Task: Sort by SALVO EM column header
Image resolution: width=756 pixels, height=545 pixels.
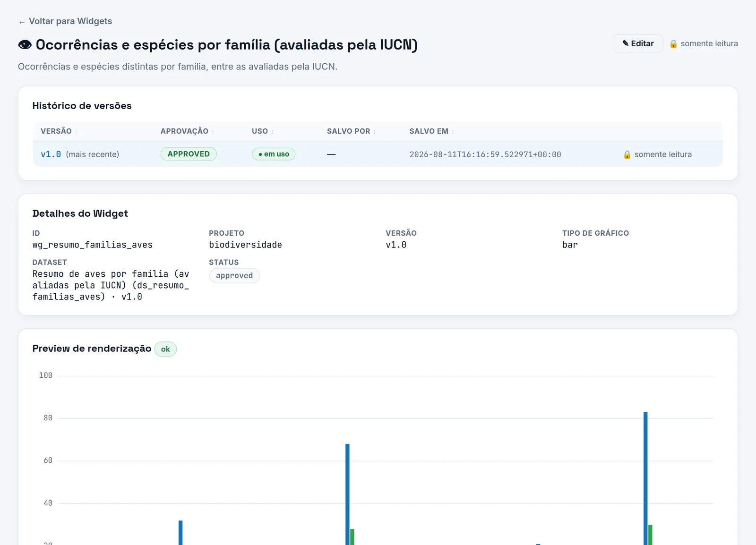Action: 432,131
